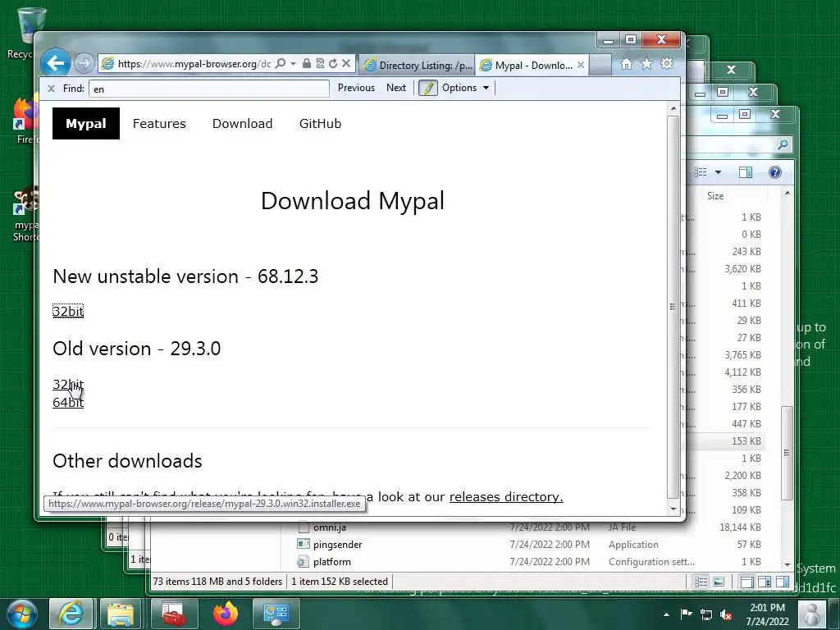Stop loading with the address bar X icon
Screen dimensions: 840x630
pos(346,64)
